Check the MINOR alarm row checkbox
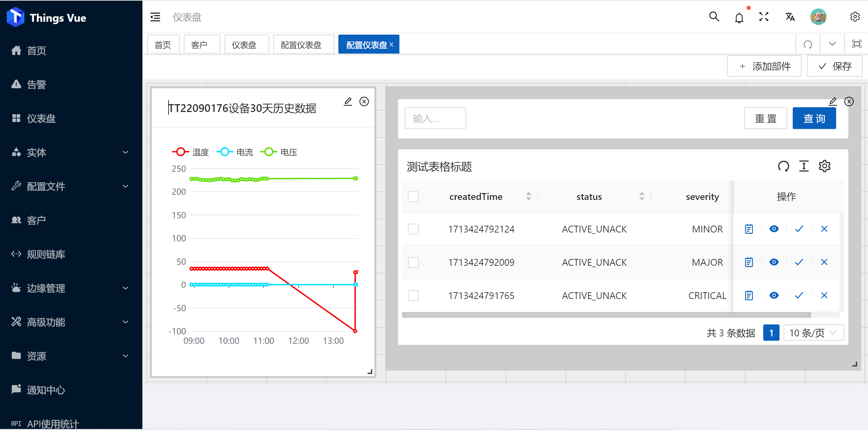Image resolution: width=868 pixels, height=430 pixels. (413, 229)
